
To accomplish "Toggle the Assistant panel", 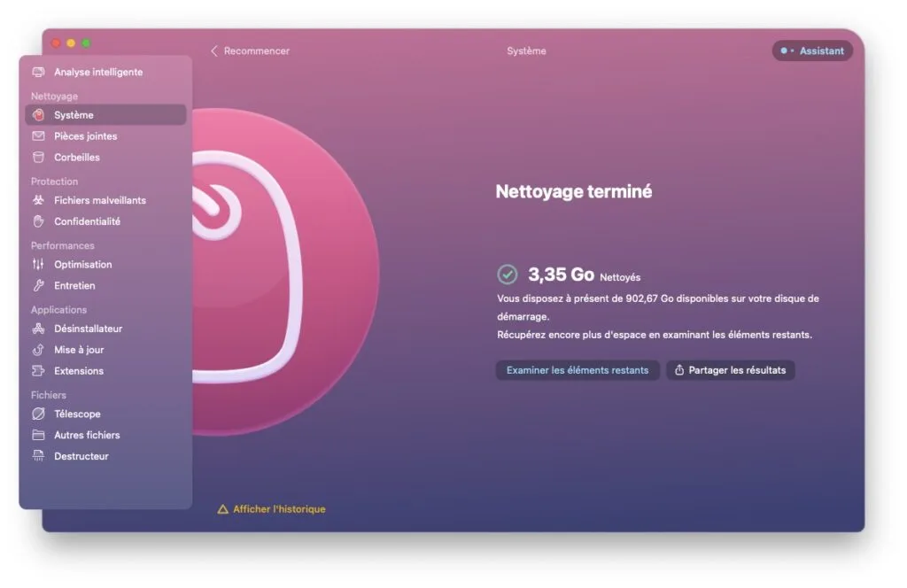I will pos(811,50).
